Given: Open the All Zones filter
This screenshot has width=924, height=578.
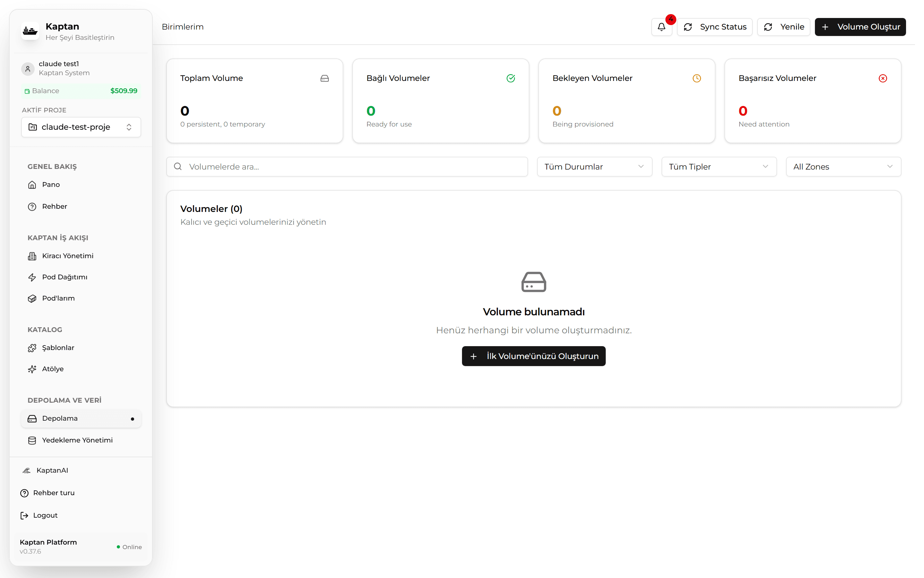Looking at the screenshot, I should [x=843, y=167].
